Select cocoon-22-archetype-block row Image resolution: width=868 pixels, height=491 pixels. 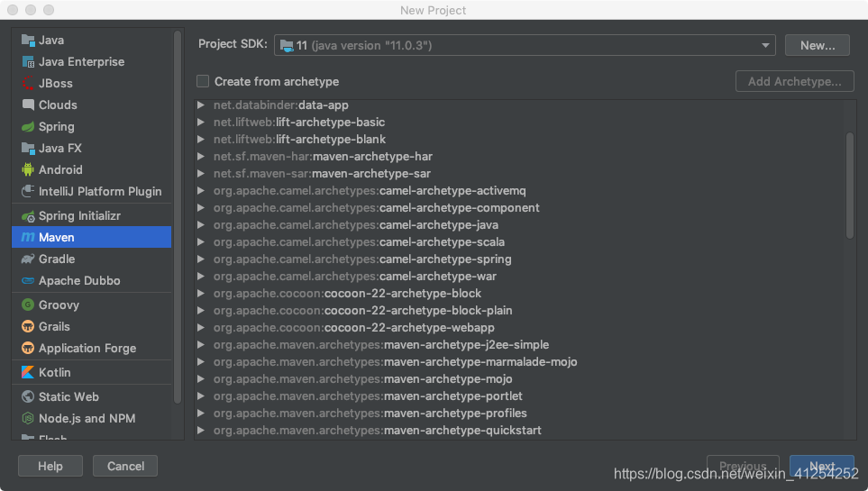tap(520, 294)
